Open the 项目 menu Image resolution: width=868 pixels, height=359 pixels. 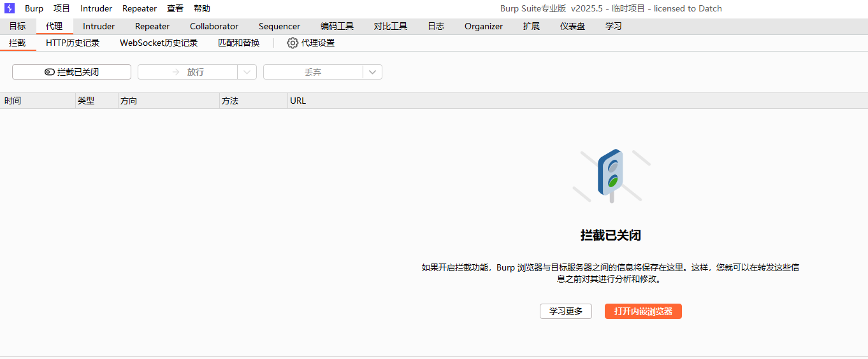click(62, 8)
